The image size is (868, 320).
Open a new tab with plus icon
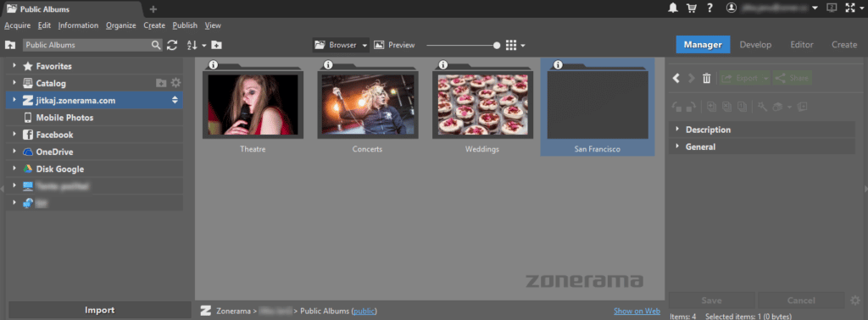[x=153, y=8]
